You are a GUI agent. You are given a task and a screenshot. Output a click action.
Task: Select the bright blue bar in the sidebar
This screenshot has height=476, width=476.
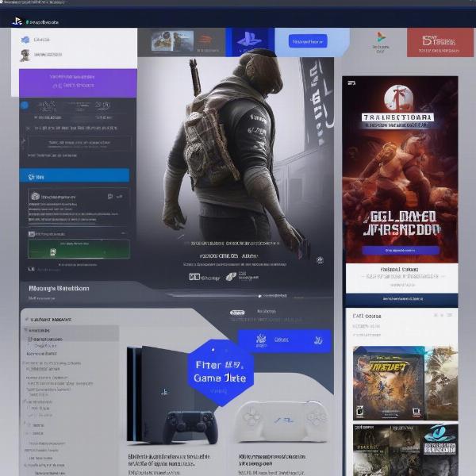(x=75, y=176)
